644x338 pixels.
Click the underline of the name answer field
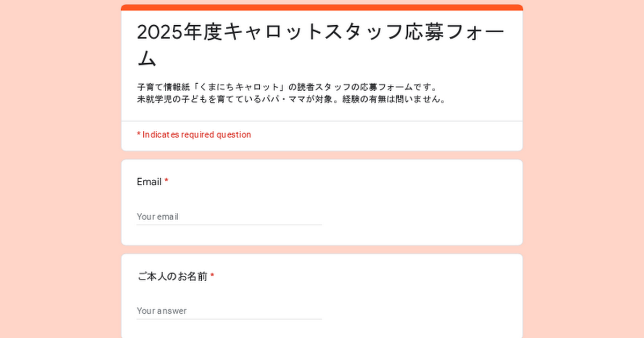click(x=229, y=319)
